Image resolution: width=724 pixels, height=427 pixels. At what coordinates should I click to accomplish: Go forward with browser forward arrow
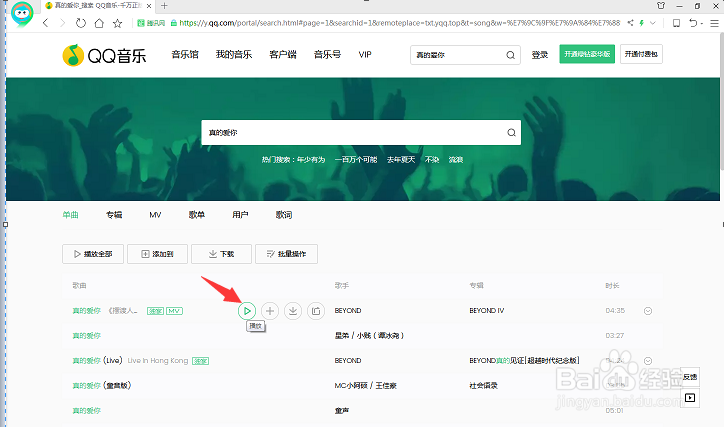click(63, 23)
